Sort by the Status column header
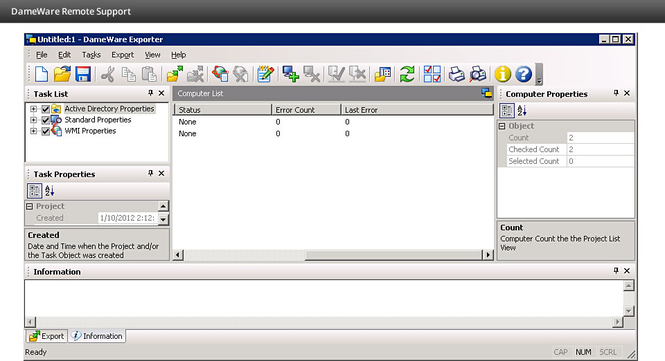The width and height of the screenshot is (665, 361). tap(223, 110)
